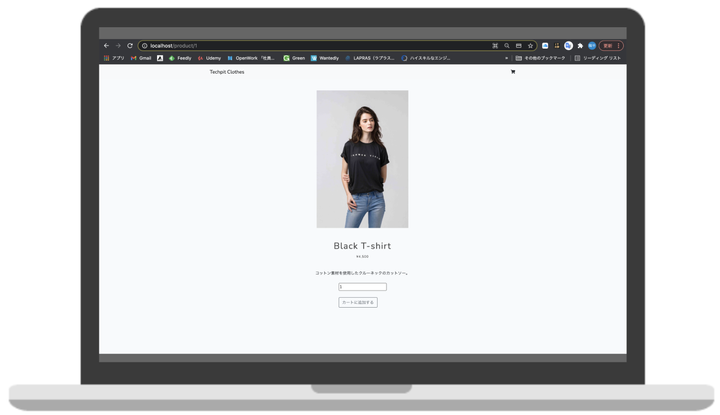Open the ハイスキルなエンジ... bookmark

[426, 58]
